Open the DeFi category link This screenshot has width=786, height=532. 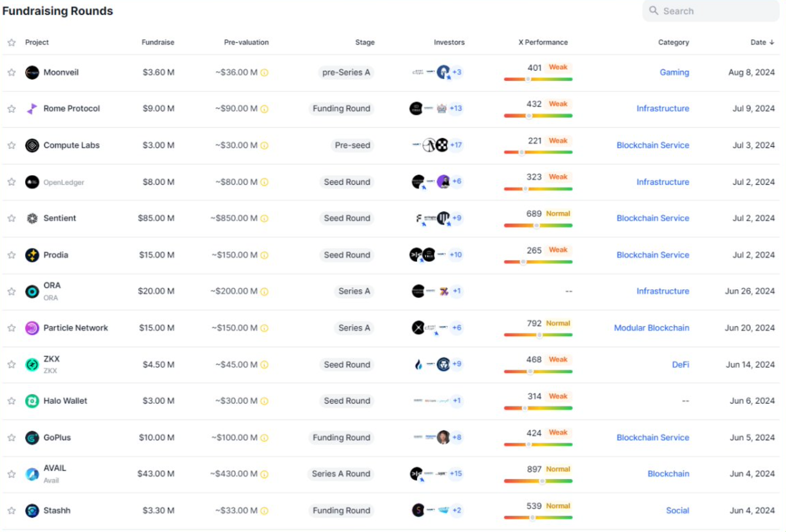(x=681, y=364)
